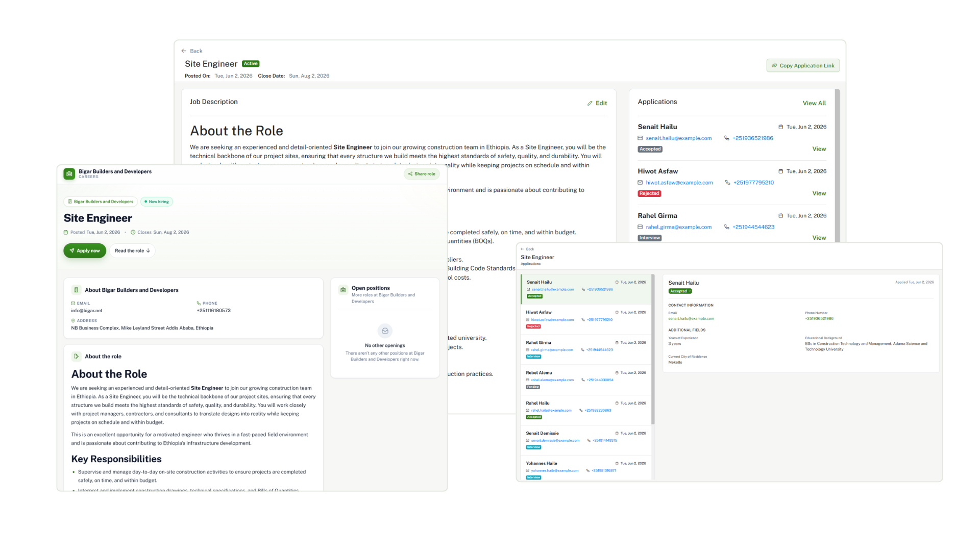
Task: Select Senait Demissie applicant entry
Action: (586, 440)
